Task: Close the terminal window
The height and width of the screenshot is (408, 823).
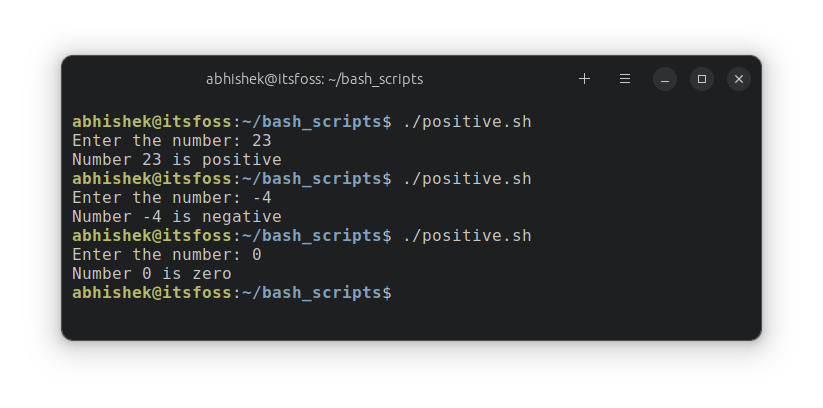Action: tap(738, 79)
